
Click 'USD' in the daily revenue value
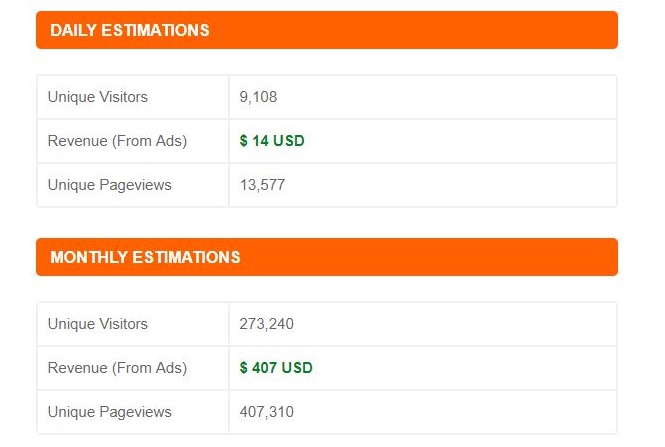point(289,141)
